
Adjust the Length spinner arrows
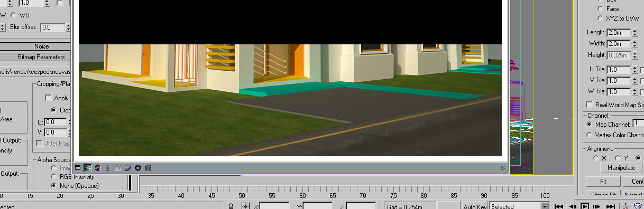[x=635, y=33]
